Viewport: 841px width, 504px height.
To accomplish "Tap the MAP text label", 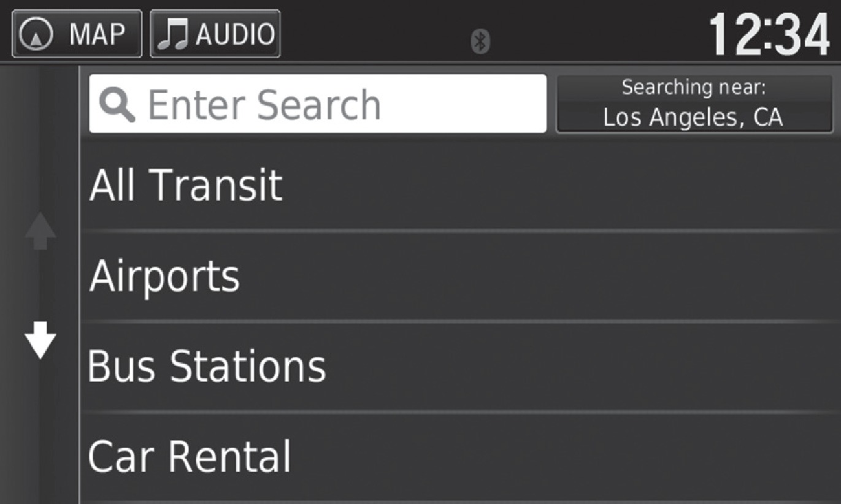I will (x=97, y=34).
